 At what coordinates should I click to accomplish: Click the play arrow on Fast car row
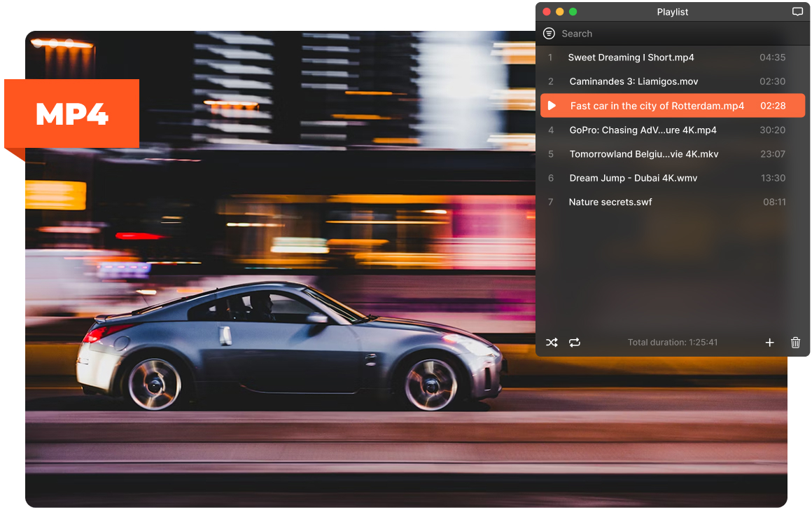pyautogui.click(x=552, y=106)
